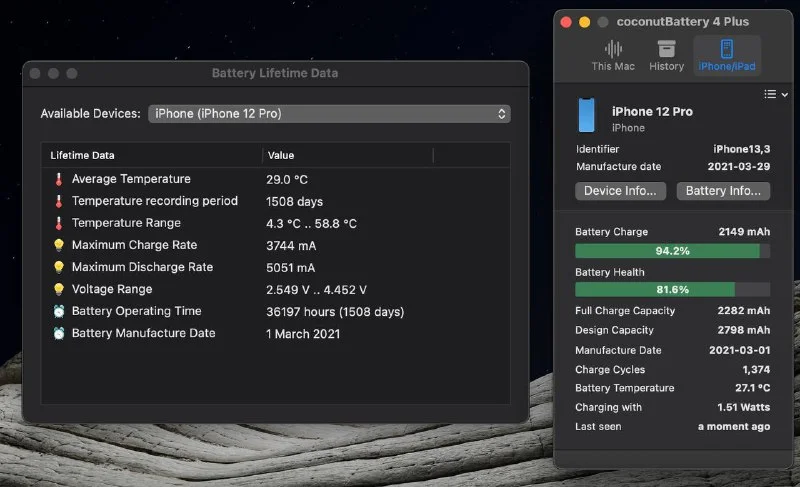This screenshot has height=487, width=800.
Task: Click the Average Temperature thermometer icon
Action: click(x=58, y=179)
